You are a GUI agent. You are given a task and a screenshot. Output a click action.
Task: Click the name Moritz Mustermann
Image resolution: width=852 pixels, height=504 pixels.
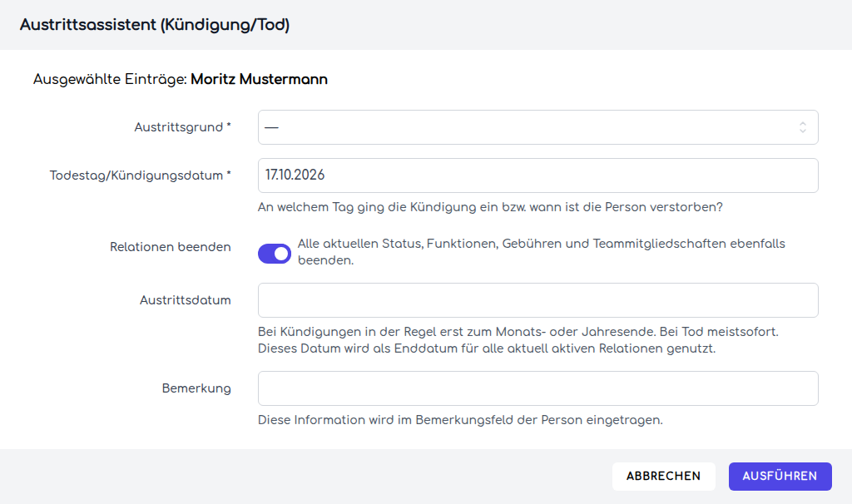coord(259,79)
